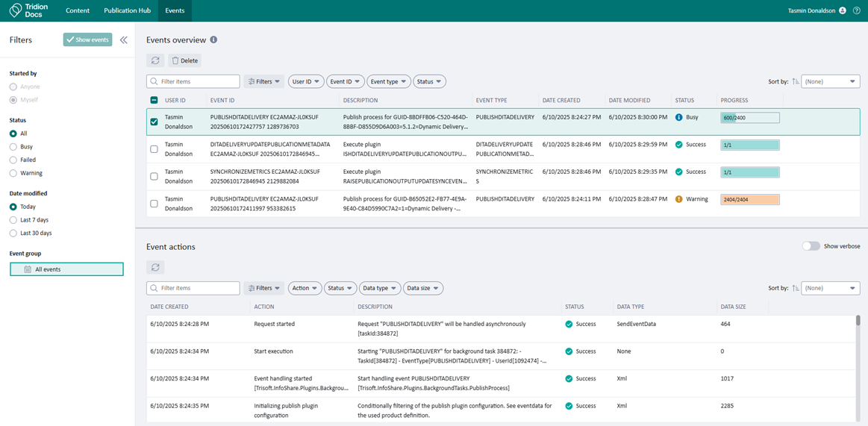The image size is (868, 426).
Task: Collapse the Filters side panel
Action: pos(124,40)
